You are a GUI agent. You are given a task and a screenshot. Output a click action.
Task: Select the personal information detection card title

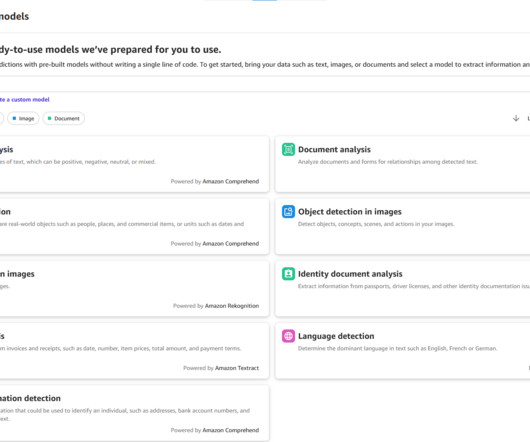(30, 398)
